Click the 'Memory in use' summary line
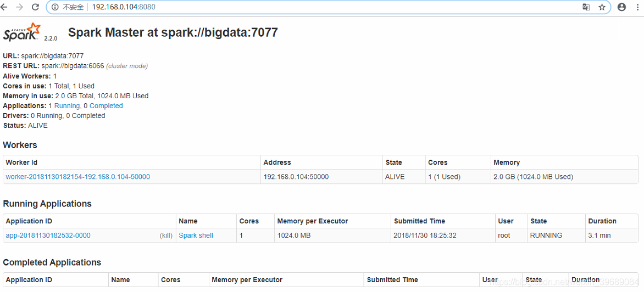Viewport: 644px width, 292px height. pyautogui.click(x=76, y=96)
